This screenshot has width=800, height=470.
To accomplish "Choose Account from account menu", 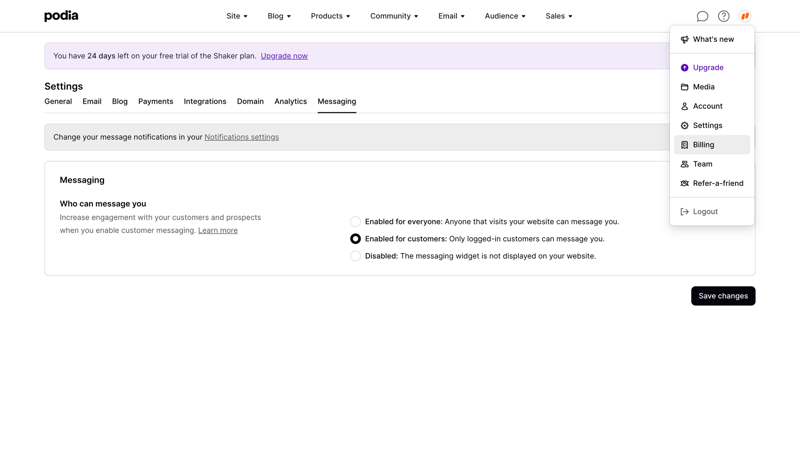I will click(712, 106).
